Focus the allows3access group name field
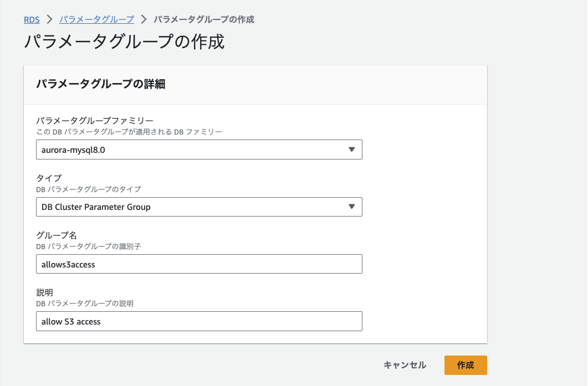This screenshot has height=386, width=588. point(198,264)
